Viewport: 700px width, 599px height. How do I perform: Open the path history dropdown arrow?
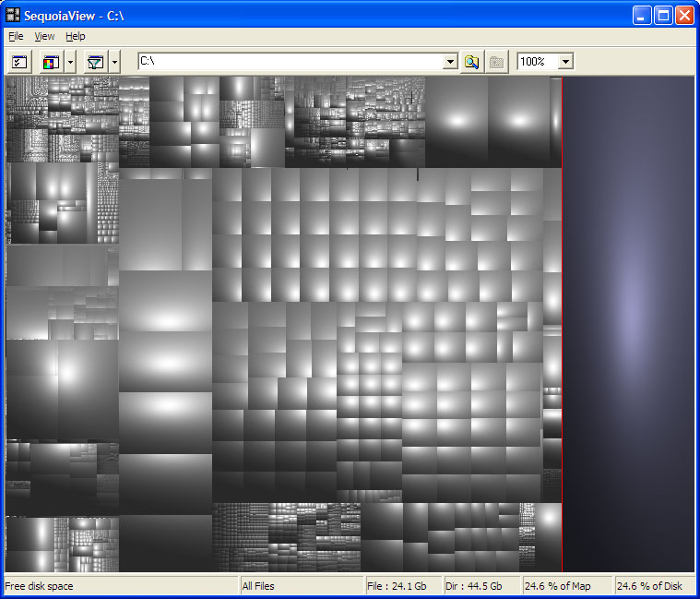coord(450,61)
